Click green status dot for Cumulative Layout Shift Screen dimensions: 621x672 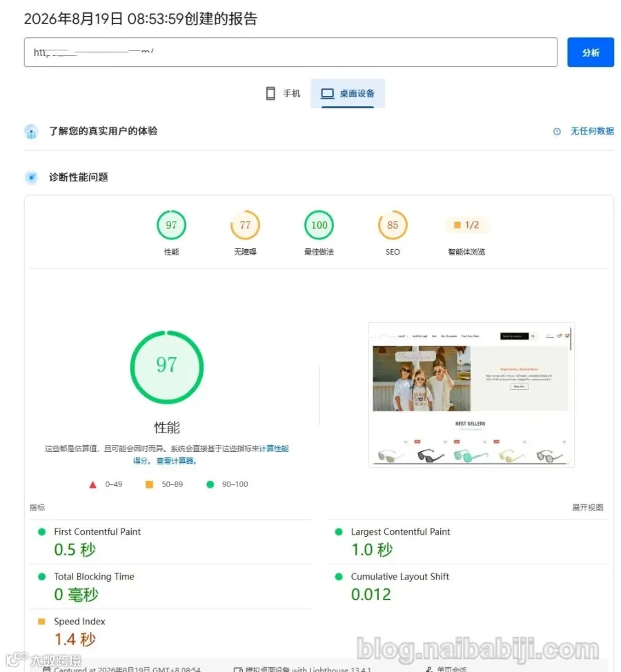339,577
